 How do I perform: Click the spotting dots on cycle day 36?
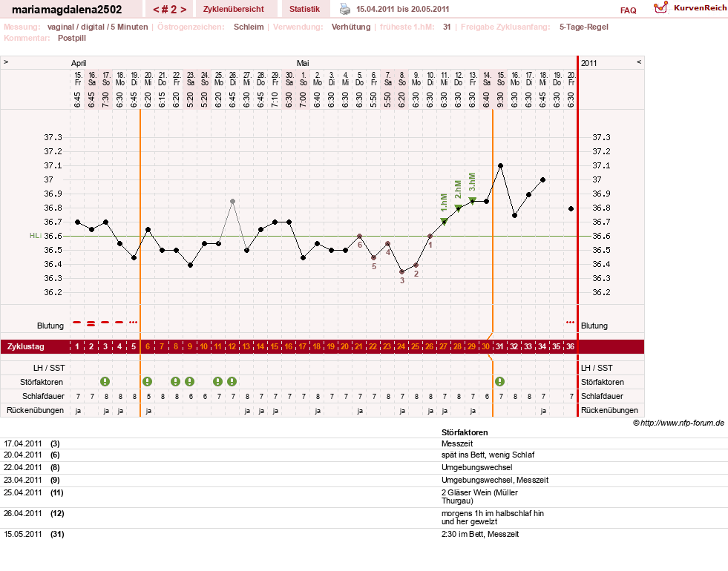point(570,322)
